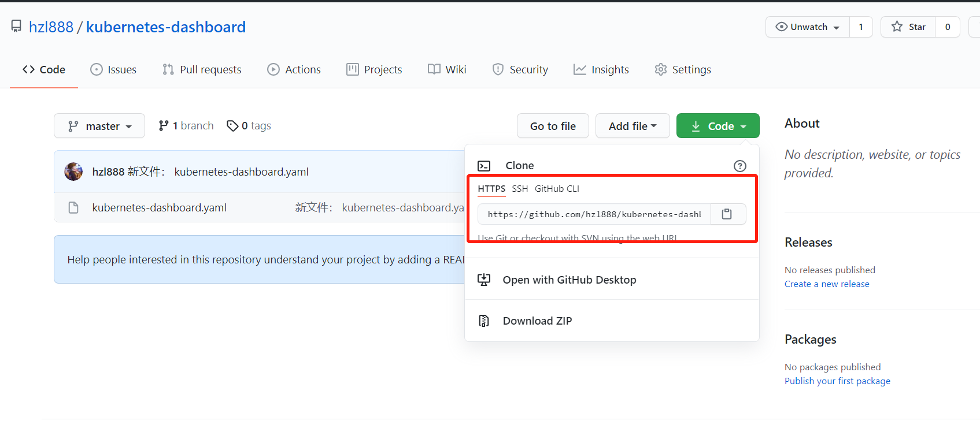Open the kubernetes-dashboard.yaml file
Screen dimensions: 980x428
pos(160,207)
